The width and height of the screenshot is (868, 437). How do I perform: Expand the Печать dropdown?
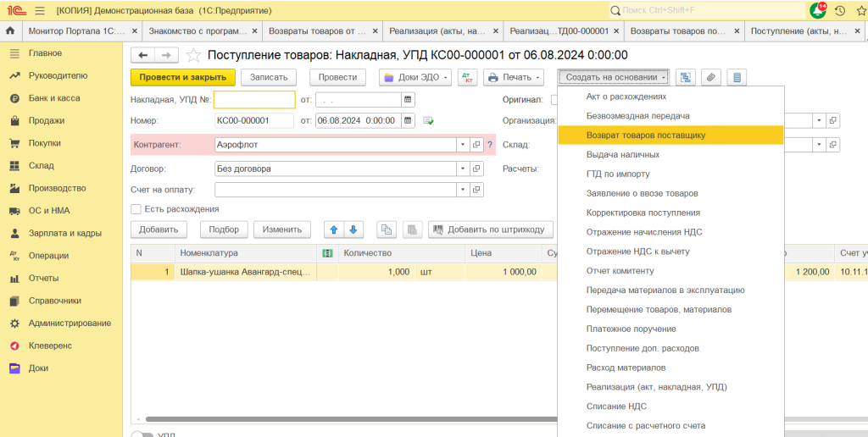(x=514, y=77)
